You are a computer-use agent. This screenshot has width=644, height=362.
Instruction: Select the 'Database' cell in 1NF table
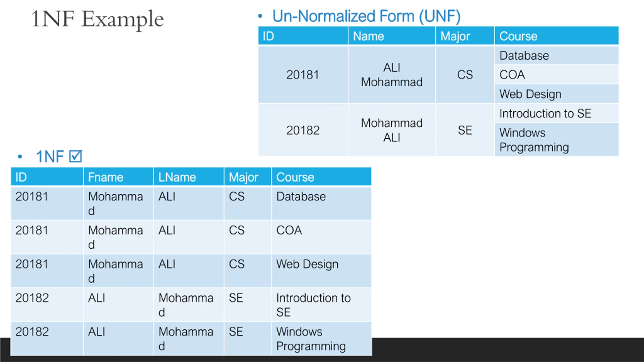pyautogui.click(x=321, y=203)
